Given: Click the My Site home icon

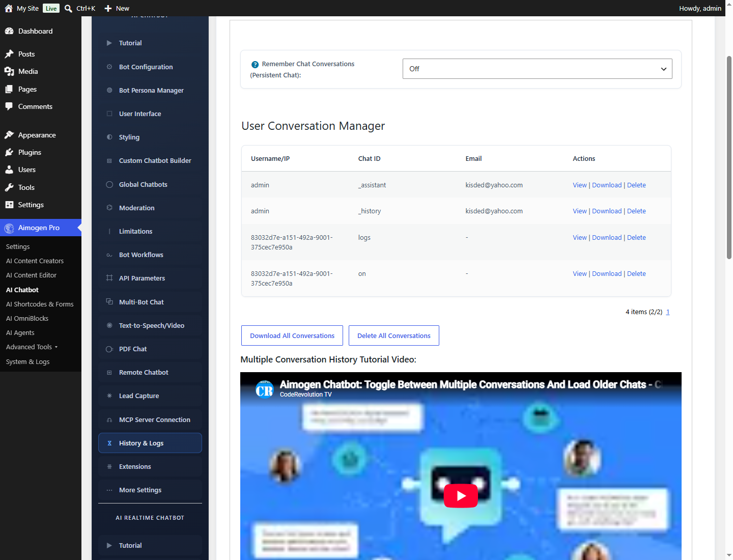Looking at the screenshot, I should 9,8.
